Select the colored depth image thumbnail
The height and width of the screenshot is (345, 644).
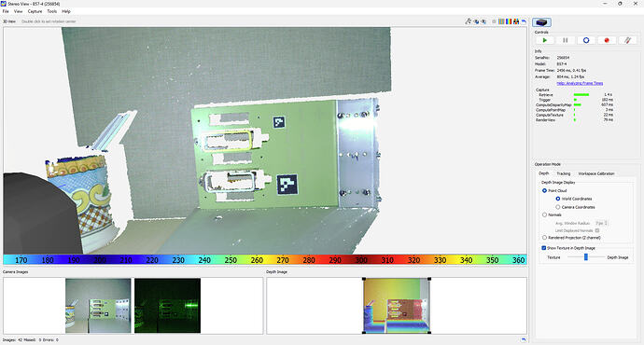click(397, 306)
